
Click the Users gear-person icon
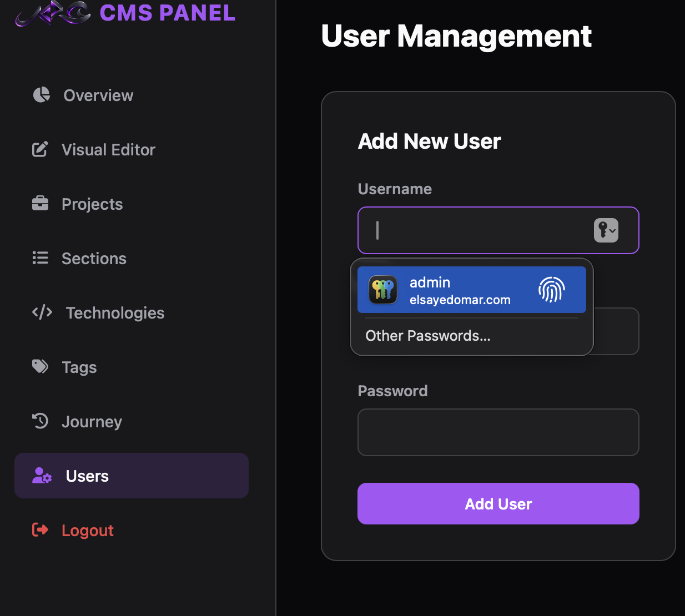[x=42, y=476]
